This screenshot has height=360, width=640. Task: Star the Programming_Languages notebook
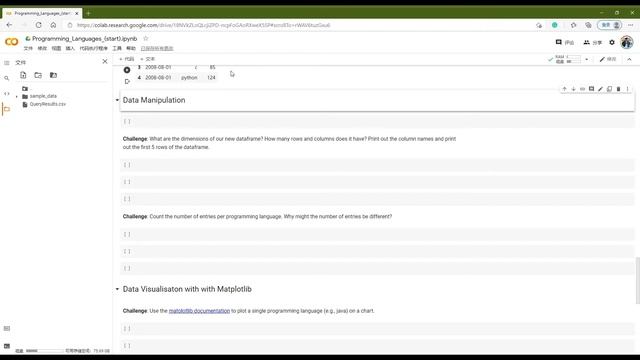coord(146,38)
